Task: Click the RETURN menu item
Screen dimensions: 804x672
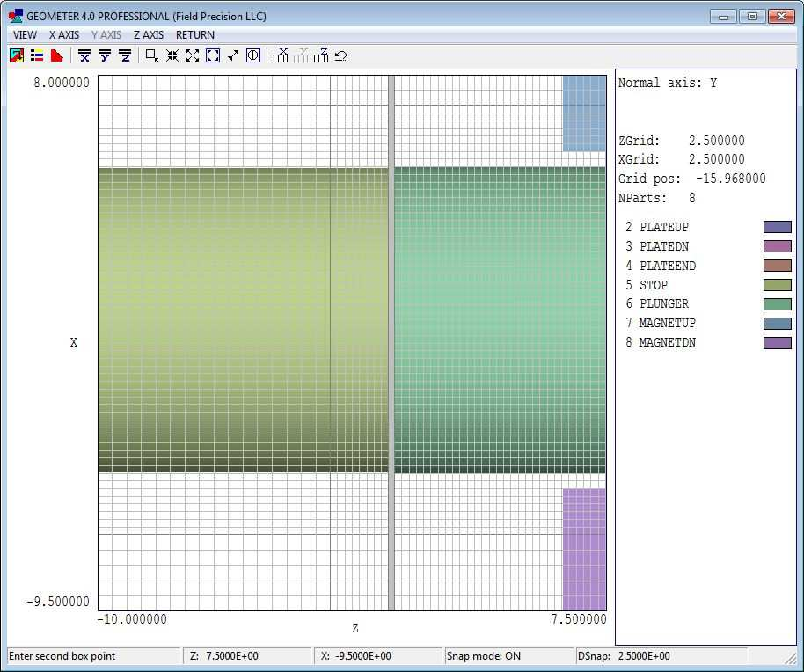Action: (x=194, y=35)
